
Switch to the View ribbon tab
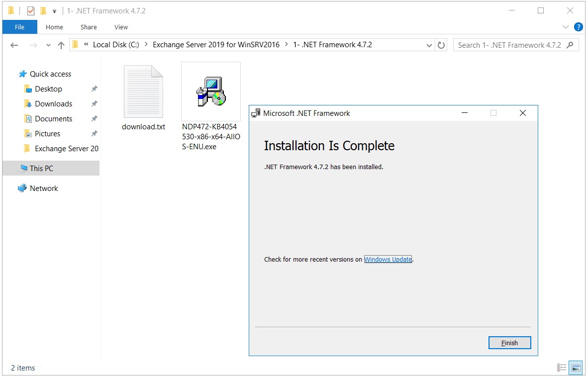(121, 27)
